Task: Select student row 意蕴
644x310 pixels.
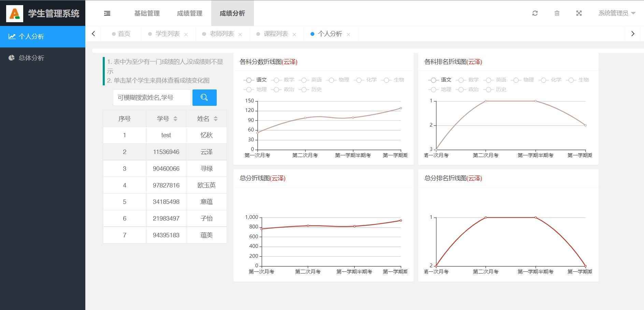Action: [165, 202]
